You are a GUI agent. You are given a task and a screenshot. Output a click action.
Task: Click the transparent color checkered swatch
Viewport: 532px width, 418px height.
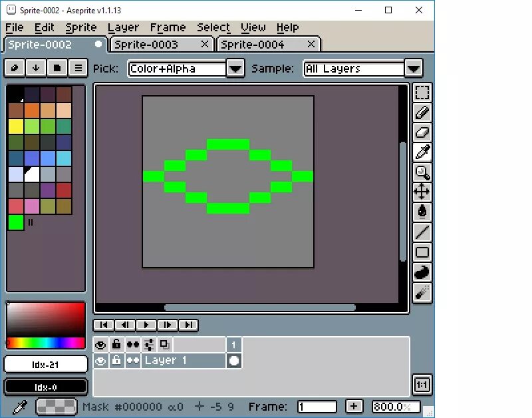pyautogui.click(x=57, y=407)
